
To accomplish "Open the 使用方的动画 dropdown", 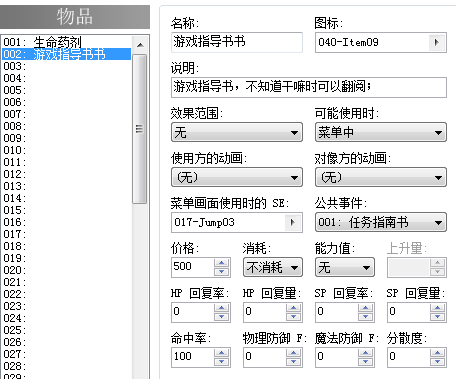I will tap(237, 177).
